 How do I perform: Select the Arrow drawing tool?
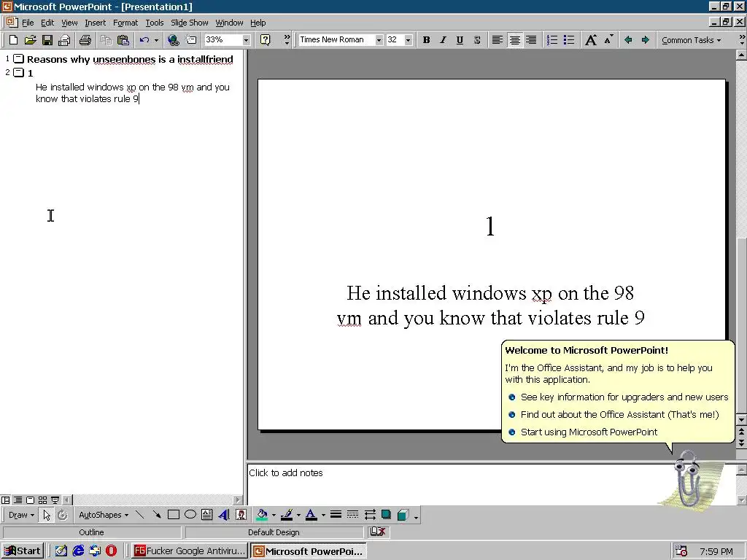pos(156,515)
